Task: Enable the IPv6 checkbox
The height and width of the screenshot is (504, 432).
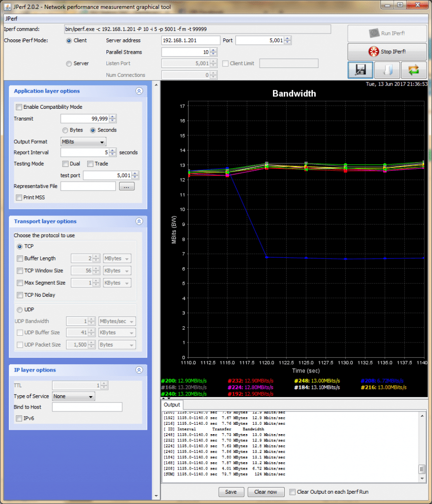Action: click(x=18, y=418)
